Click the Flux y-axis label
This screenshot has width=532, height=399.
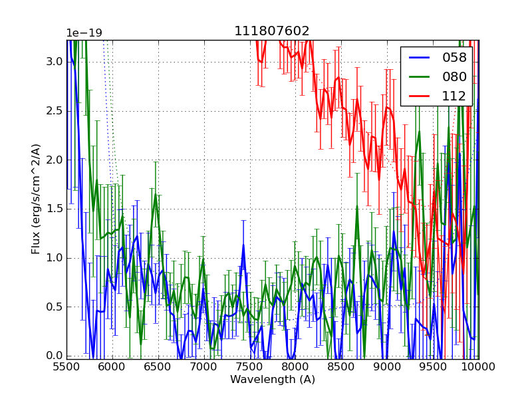point(36,199)
